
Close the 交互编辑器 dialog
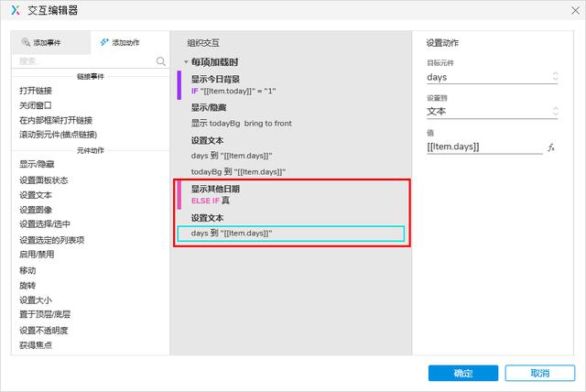point(576,10)
